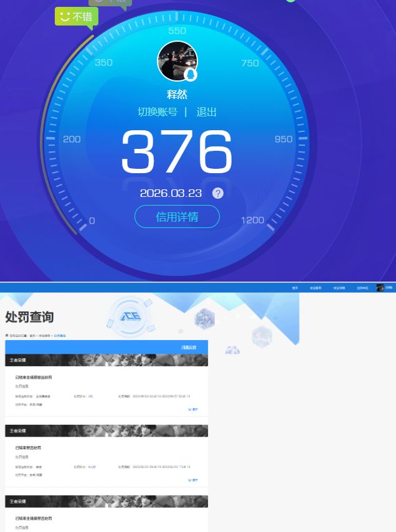
Task: Open 首页 in the blue navigation bar
Action: coord(295,288)
